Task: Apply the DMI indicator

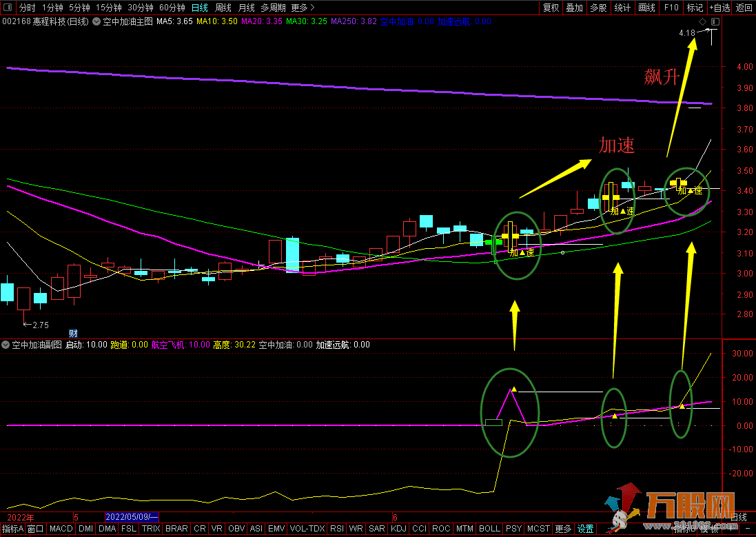Action: click(x=86, y=529)
